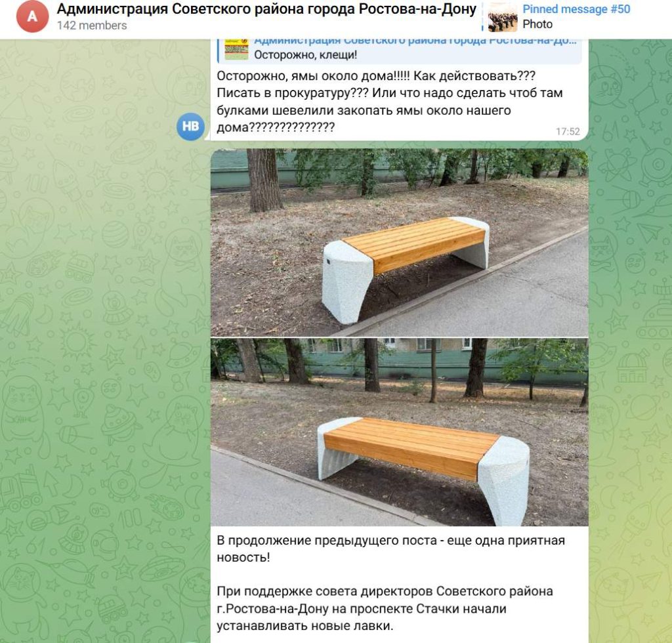Viewport: 672px width, 643px height.
Task: Click the quoted sender name in reply header
Action: pyautogui.click(x=415, y=41)
